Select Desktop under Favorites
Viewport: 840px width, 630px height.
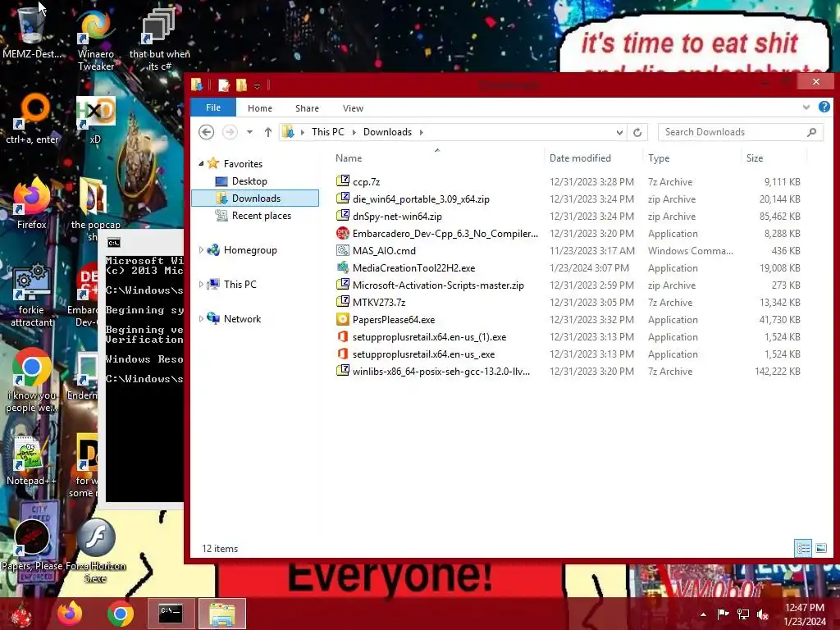pos(249,181)
